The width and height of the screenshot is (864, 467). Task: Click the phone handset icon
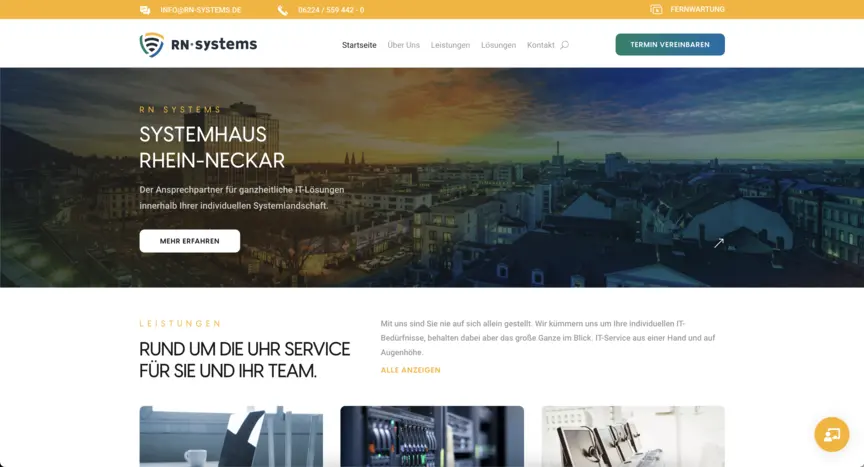pyautogui.click(x=283, y=10)
